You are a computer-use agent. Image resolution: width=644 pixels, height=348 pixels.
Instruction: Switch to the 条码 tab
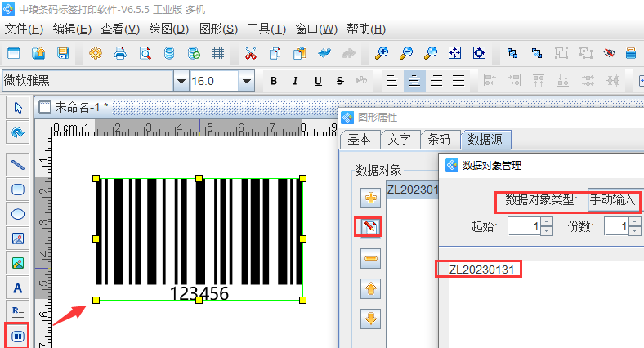coord(440,140)
